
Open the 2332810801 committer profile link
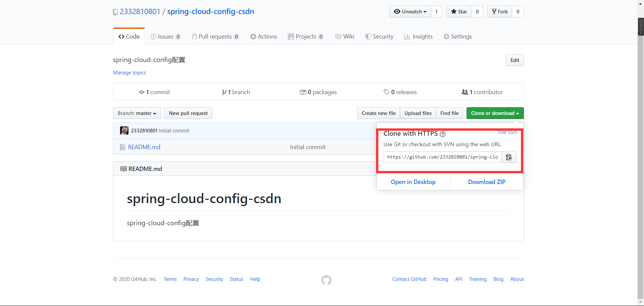tap(144, 131)
